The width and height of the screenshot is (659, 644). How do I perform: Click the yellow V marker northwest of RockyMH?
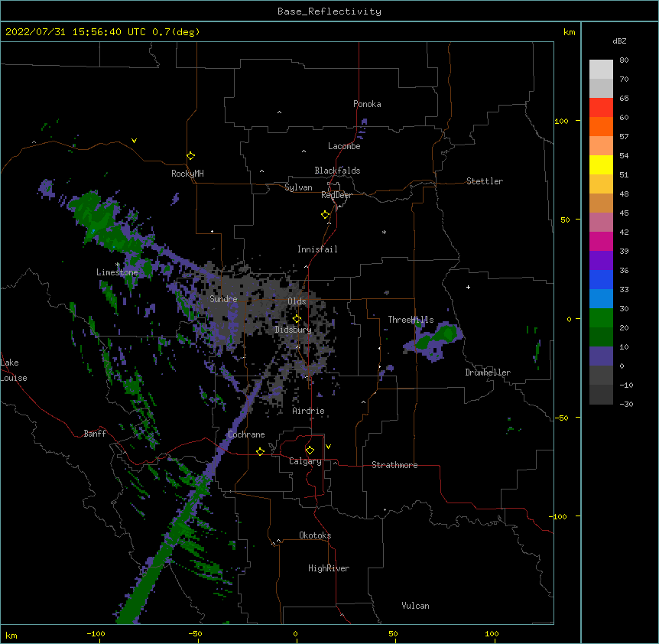coord(134,141)
